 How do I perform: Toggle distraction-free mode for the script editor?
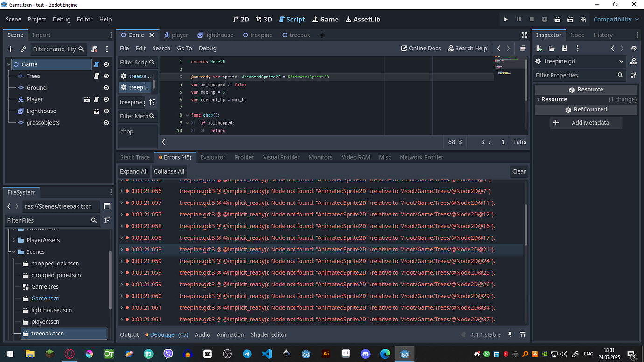(524, 35)
